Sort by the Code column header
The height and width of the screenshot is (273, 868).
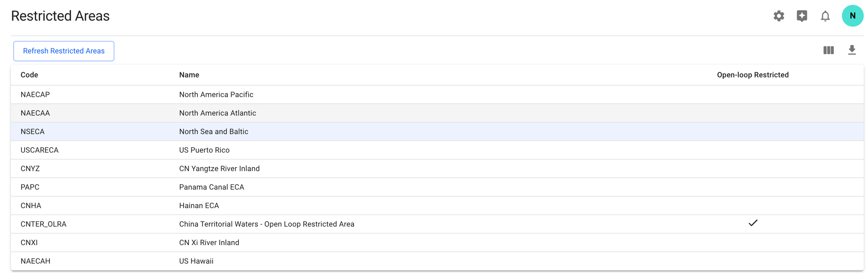coord(29,75)
